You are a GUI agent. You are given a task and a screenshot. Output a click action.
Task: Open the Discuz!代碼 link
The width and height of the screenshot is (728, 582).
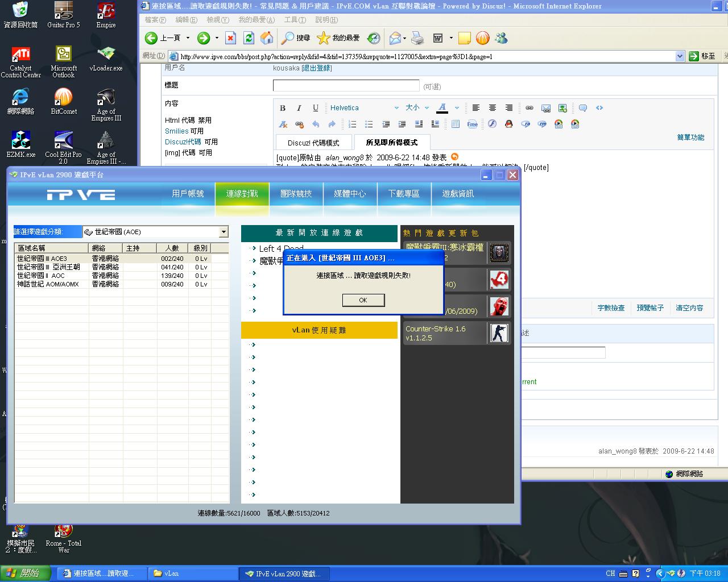[183, 142]
